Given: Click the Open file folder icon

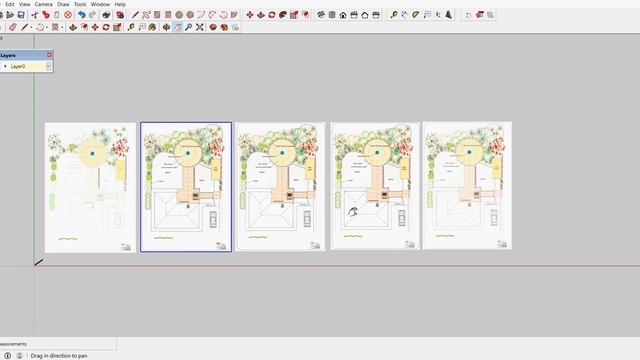Looking at the screenshot, I should [10, 15].
